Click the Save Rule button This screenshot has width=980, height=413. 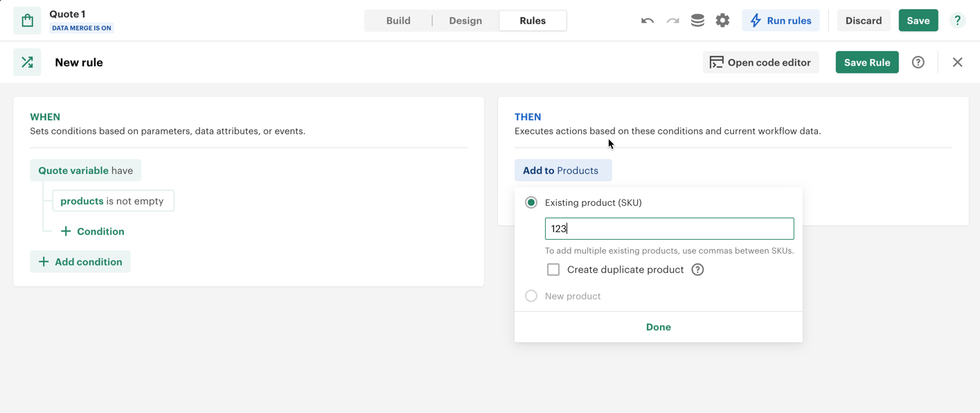(x=866, y=62)
